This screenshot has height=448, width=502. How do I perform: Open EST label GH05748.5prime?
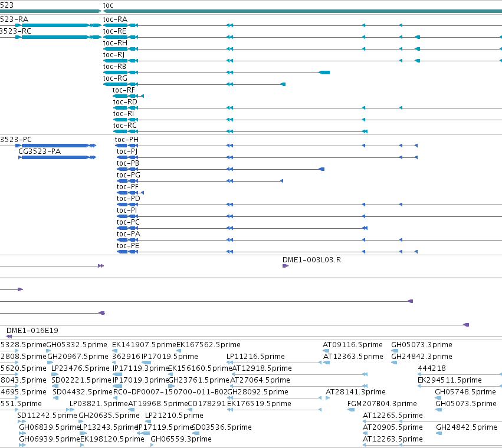click(465, 392)
